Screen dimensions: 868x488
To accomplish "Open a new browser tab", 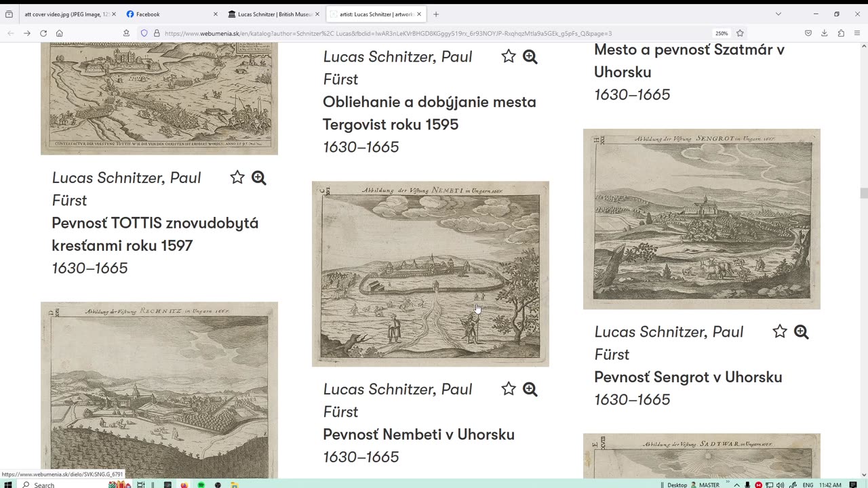I will pyautogui.click(x=436, y=14).
